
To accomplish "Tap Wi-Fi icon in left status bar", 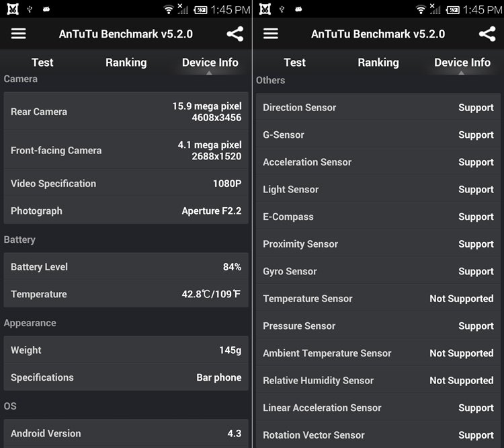I will pos(169,9).
